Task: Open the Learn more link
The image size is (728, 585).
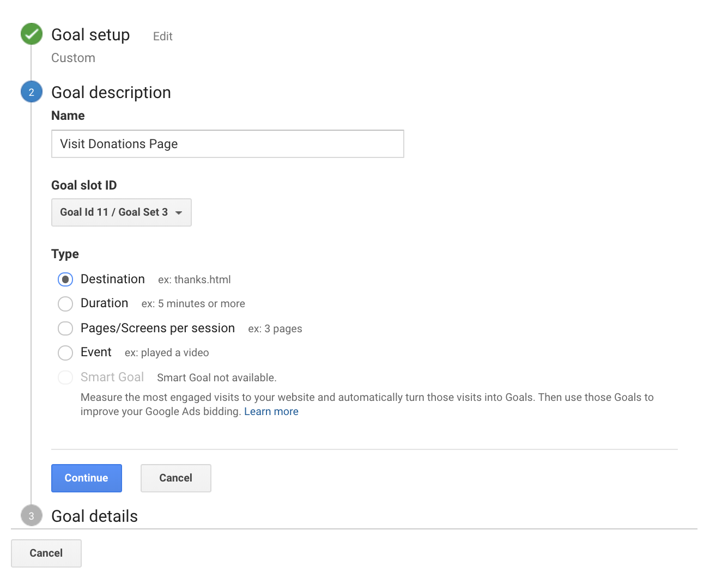Action: point(271,411)
